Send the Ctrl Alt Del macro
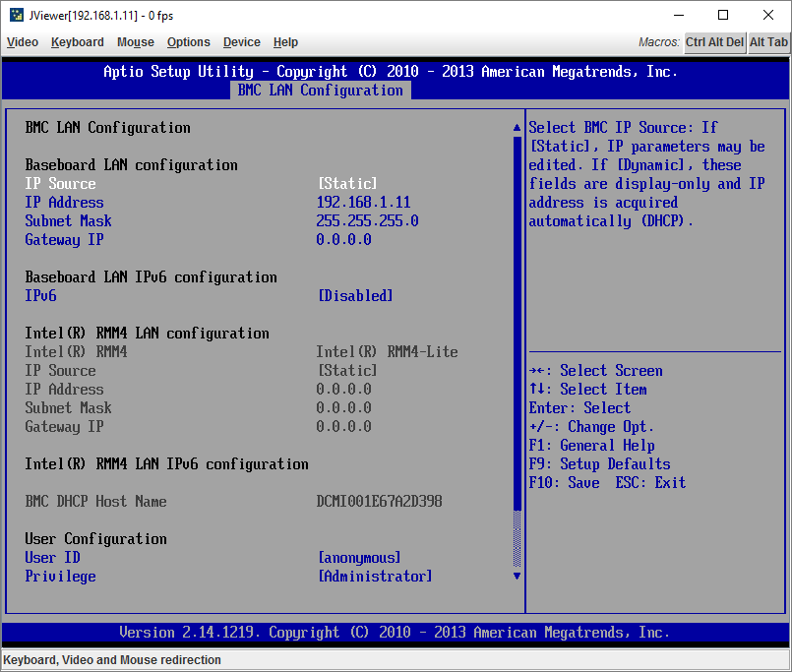This screenshot has width=792, height=672. 715,42
